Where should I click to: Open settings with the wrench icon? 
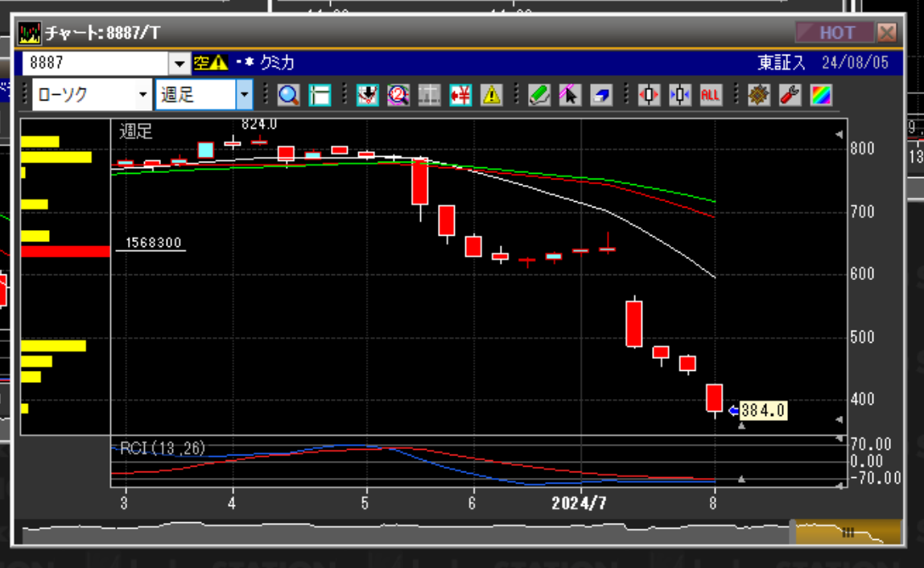790,95
